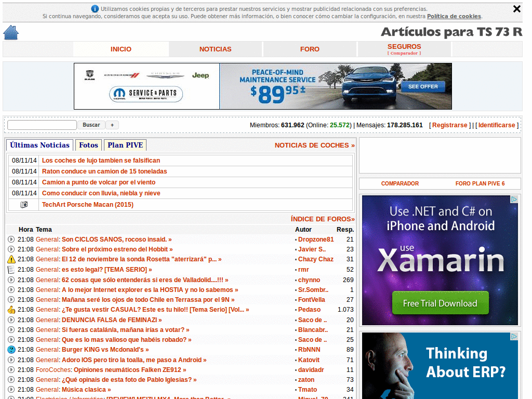Click the Buscar button
This screenshot has height=399, width=532.
pos(91,125)
